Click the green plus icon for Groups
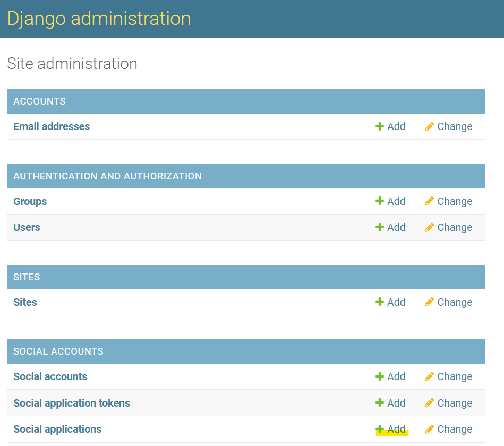The width and height of the screenshot is (504, 446). 380,201
